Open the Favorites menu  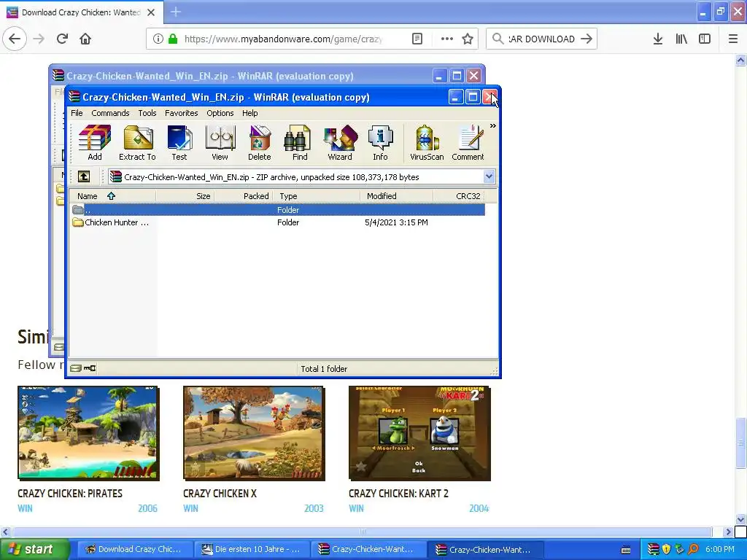point(181,113)
